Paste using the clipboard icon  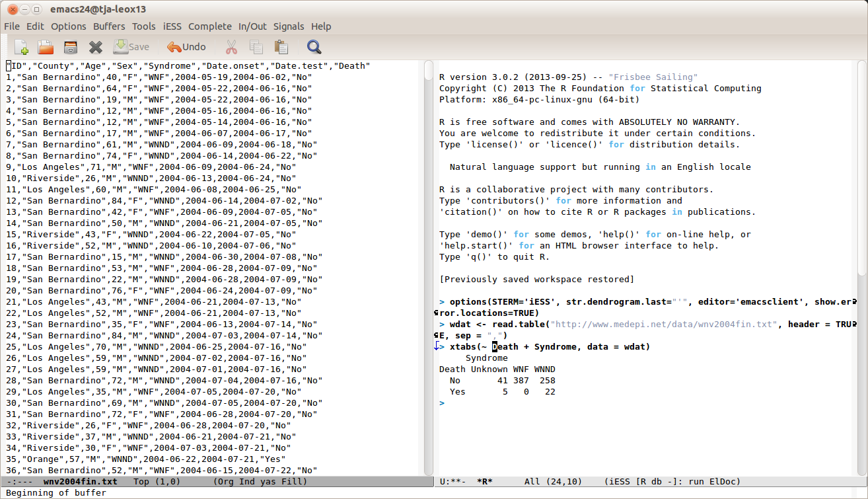pyautogui.click(x=281, y=47)
